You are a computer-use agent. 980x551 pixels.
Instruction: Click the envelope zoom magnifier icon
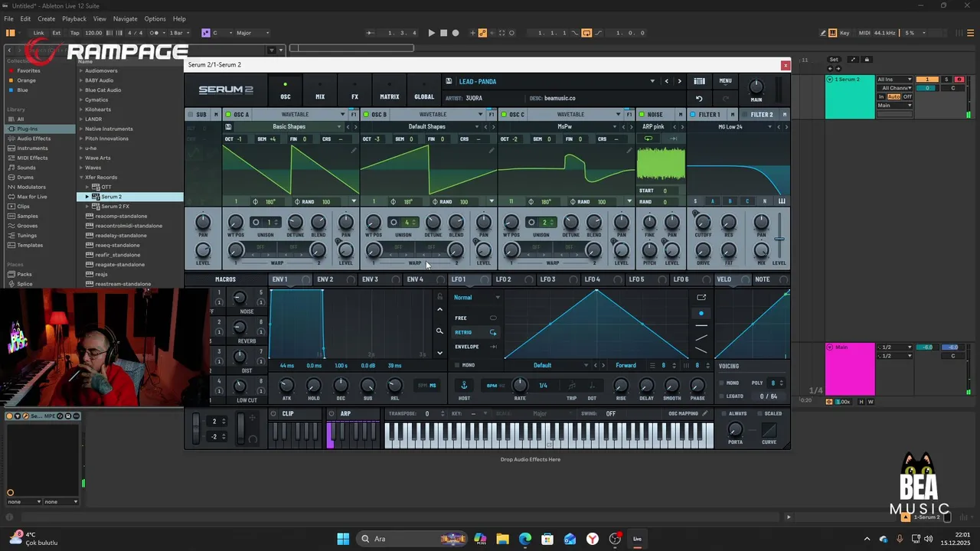pyautogui.click(x=439, y=331)
